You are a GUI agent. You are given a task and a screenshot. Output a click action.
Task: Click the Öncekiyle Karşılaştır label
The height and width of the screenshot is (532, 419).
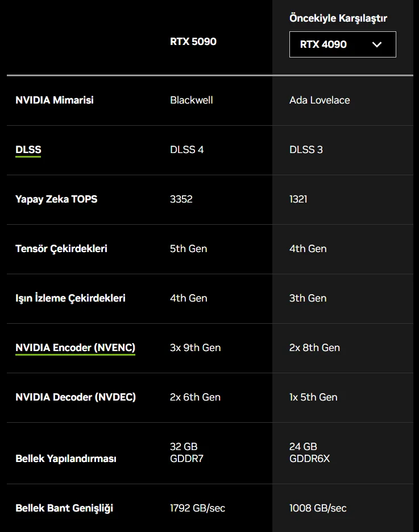point(338,18)
